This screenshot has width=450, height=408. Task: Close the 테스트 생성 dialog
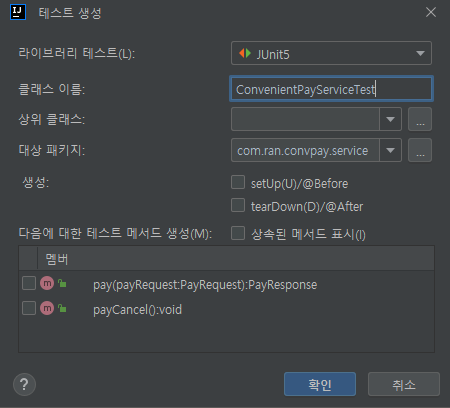point(431,12)
